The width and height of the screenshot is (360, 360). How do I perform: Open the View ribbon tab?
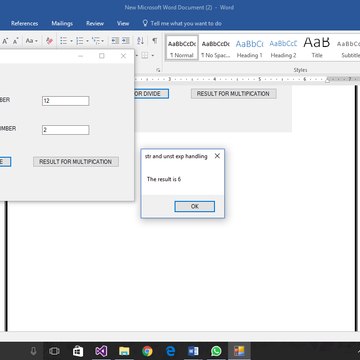tap(123, 23)
